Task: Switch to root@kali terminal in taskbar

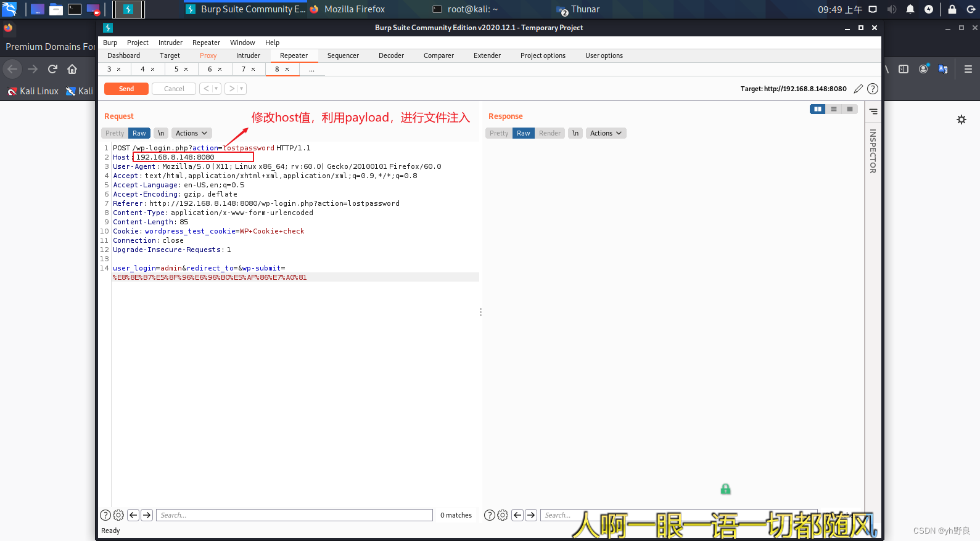Action: [x=466, y=9]
